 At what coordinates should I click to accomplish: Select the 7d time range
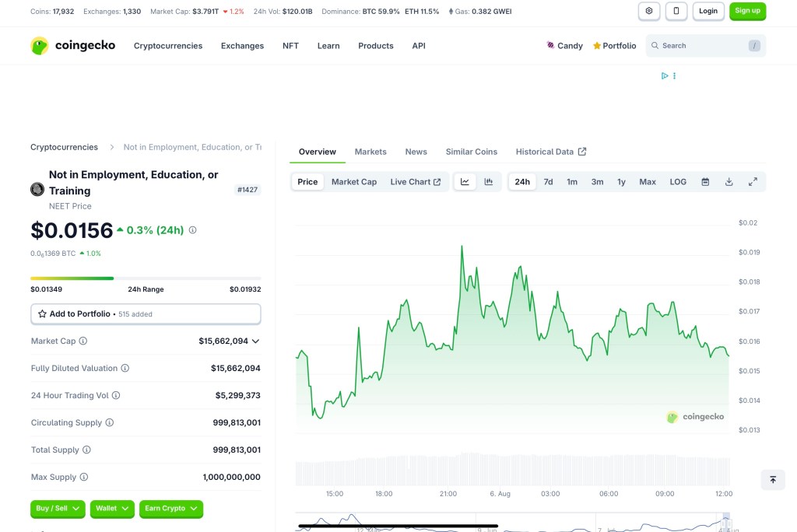[548, 182]
